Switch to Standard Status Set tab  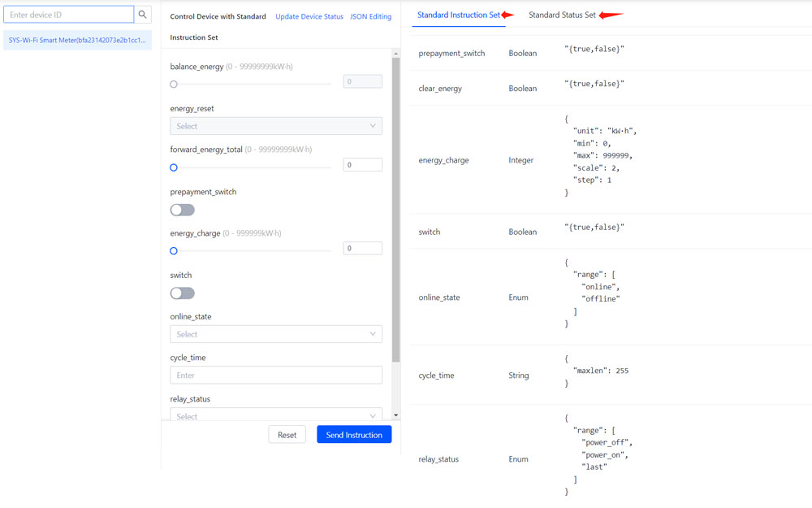click(562, 15)
